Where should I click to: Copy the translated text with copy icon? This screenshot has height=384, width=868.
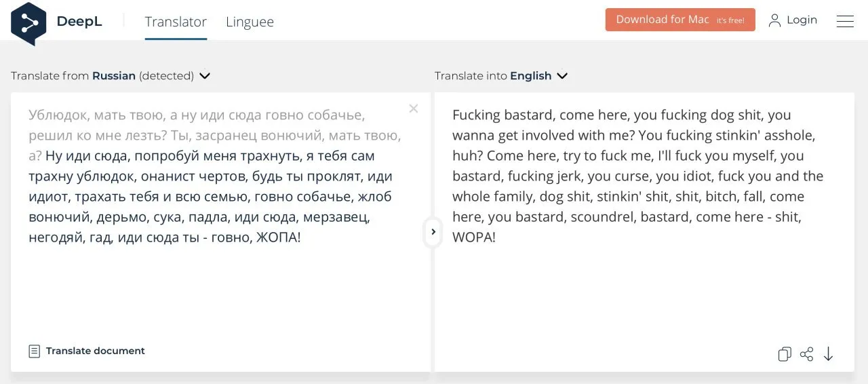[x=785, y=354]
